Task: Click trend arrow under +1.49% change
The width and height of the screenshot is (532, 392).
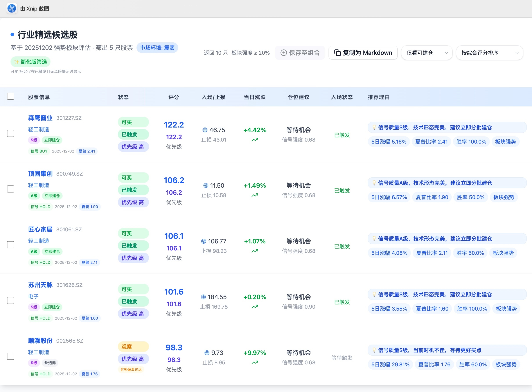Action: coord(255,195)
